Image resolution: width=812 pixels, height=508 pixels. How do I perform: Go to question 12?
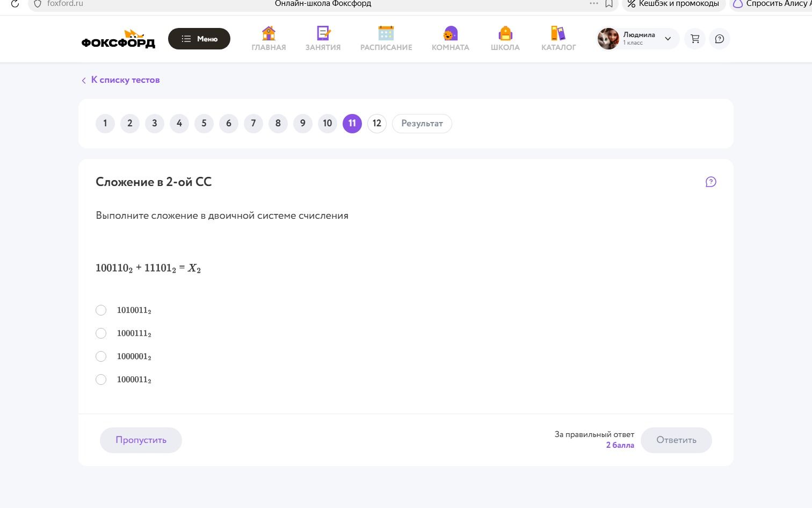click(377, 123)
